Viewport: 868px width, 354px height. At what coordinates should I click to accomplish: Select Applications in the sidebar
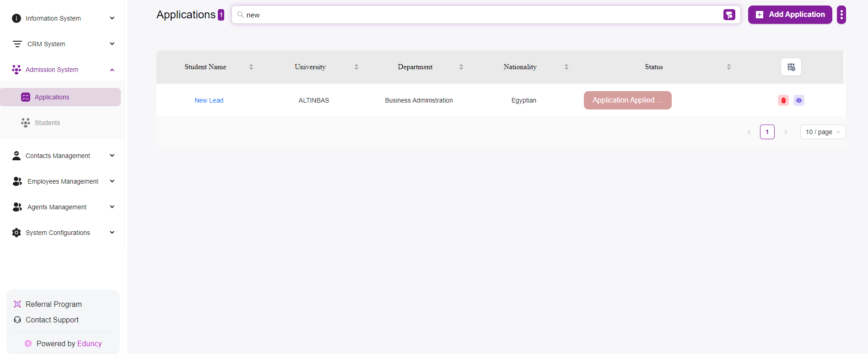pos(52,97)
